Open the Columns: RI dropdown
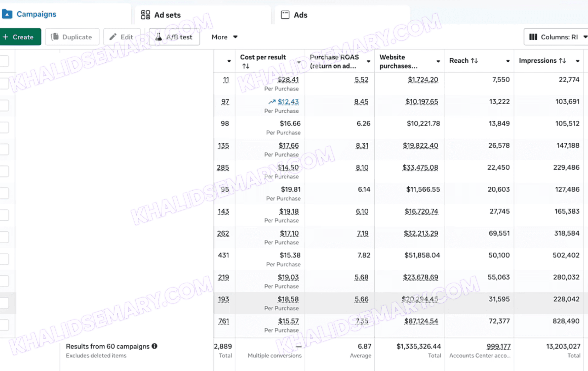The width and height of the screenshot is (588, 371). click(556, 37)
